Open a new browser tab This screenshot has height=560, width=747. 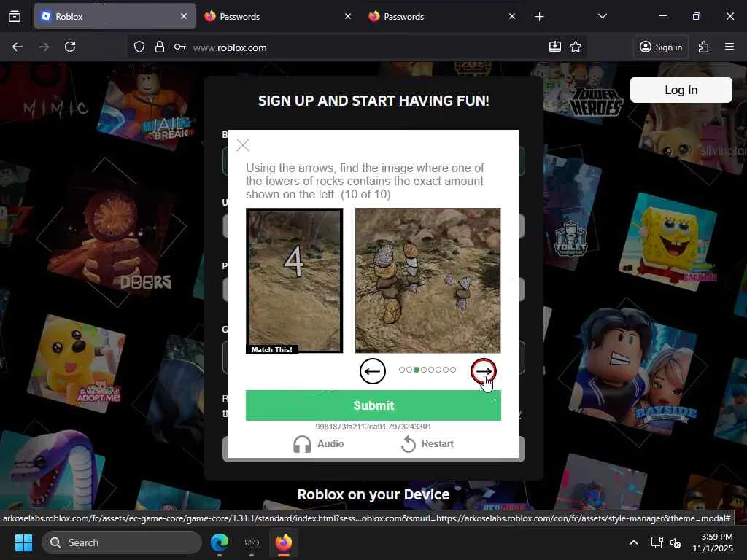coord(539,17)
